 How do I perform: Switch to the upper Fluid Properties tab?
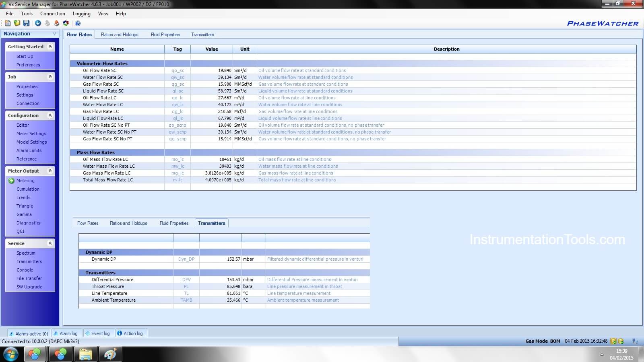[165, 35]
